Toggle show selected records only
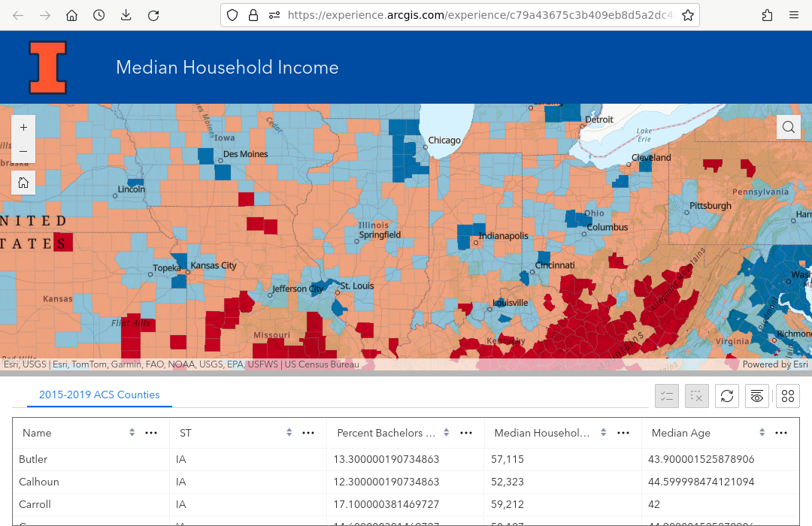 pyautogui.click(x=667, y=396)
